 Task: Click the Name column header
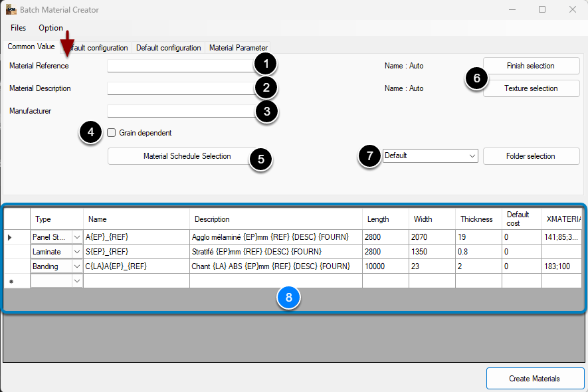coord(136,219)
